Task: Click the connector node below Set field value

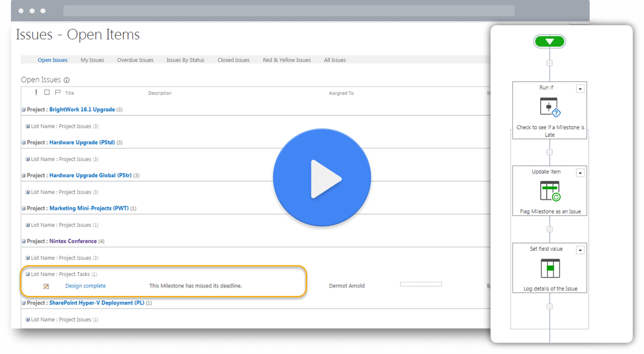Action: click(550, 307)
